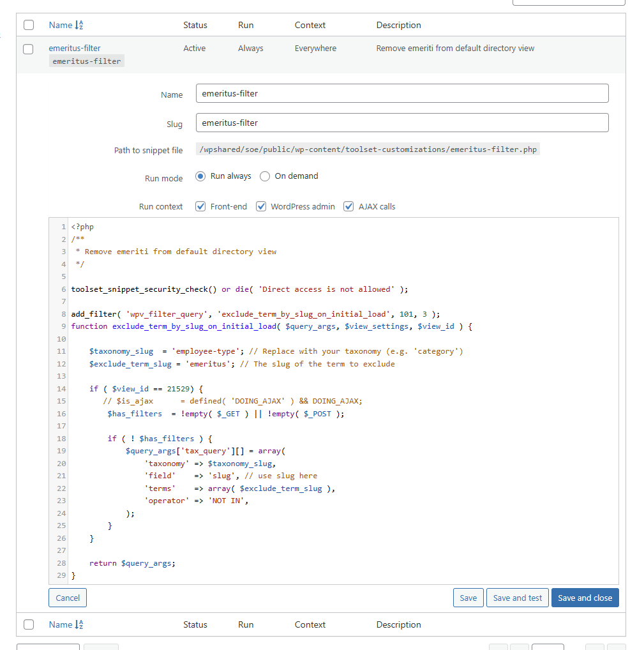This screenshot has height=650, width=644.
Task: Sort by bottom Name column header
Action: pyautogui.click(x=61, y=624)
